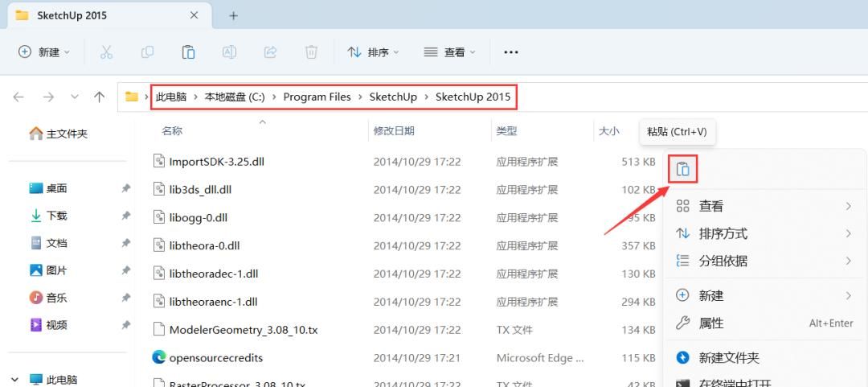Select file libogg-0.dll
The height and width of the screenshot is (387, 868).
[x=199, y=217]
